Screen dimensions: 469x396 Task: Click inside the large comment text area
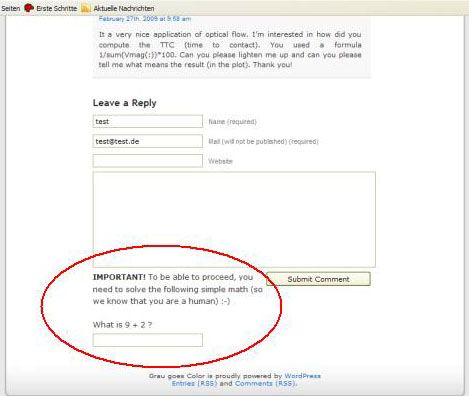click(x=234, y=219)
